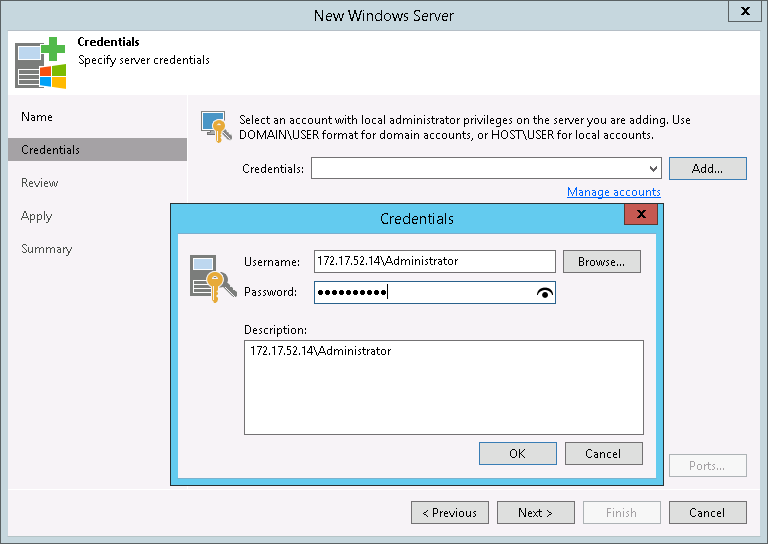768x544 pixels.
Task: Click the Finish button
Action: tap(622, 513)
